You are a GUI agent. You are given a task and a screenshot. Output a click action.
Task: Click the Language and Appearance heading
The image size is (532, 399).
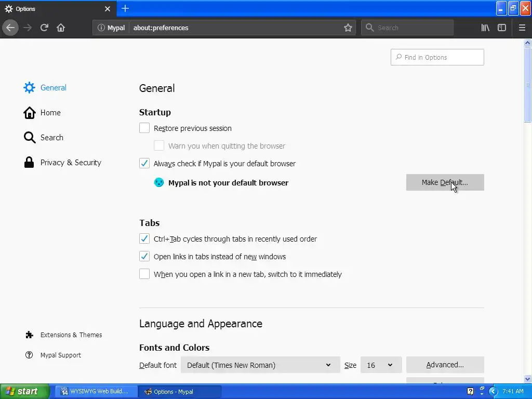pyautogui.click(x=201, y=324)
